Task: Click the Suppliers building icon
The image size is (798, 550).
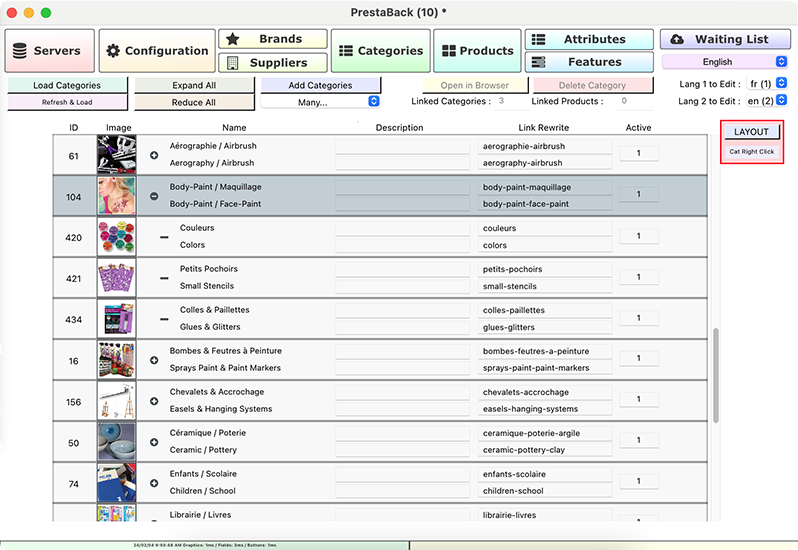Action: 232,63
